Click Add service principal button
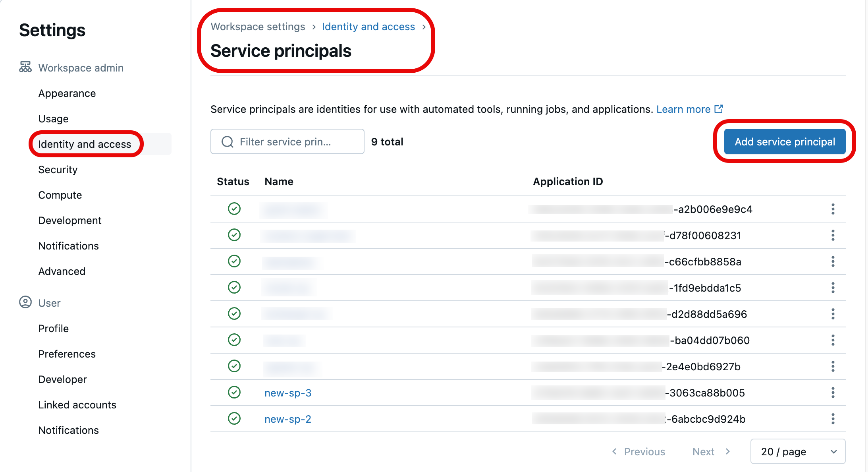The width and height of the screenshot is (868, 472). pos(784,141)
